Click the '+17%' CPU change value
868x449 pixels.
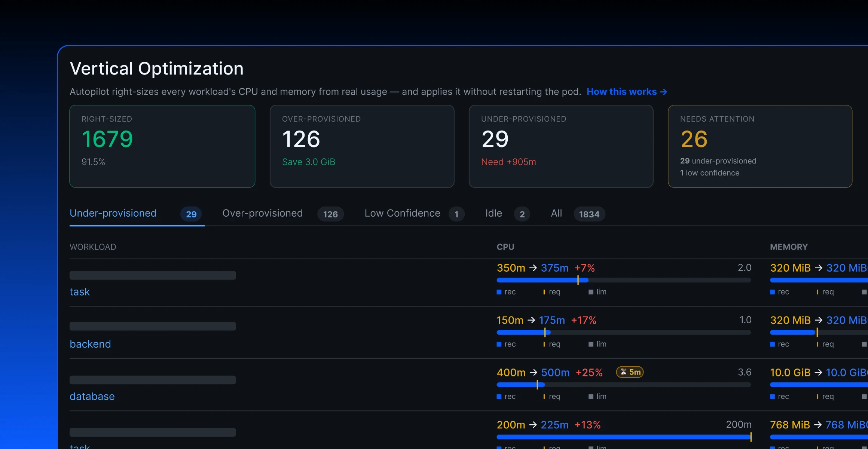(584, 320)
